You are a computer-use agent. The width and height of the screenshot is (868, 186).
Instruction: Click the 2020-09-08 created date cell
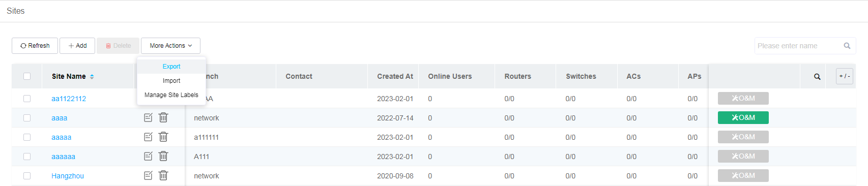click(395, 176)
